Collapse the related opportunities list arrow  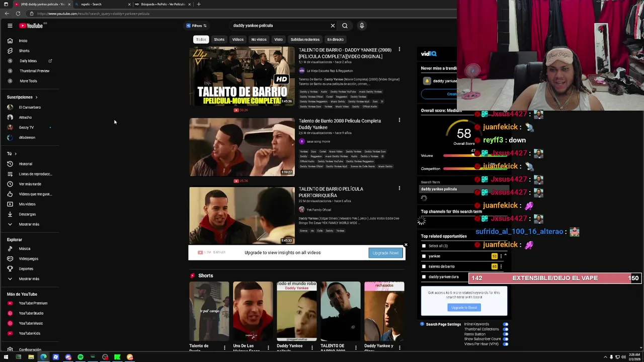[x=505, y=255]
